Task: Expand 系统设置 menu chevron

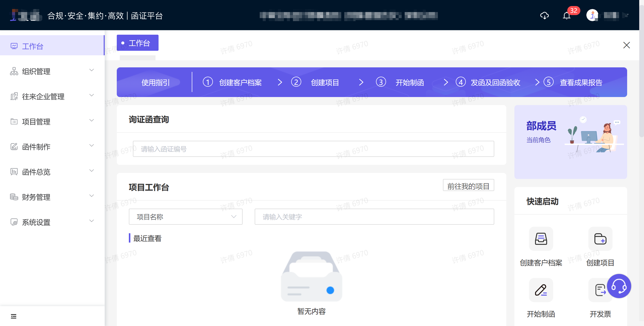Action: 92,221
